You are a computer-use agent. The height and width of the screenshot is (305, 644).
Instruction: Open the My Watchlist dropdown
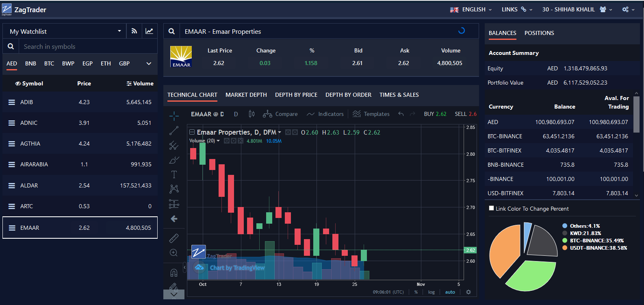coord(65,31)
